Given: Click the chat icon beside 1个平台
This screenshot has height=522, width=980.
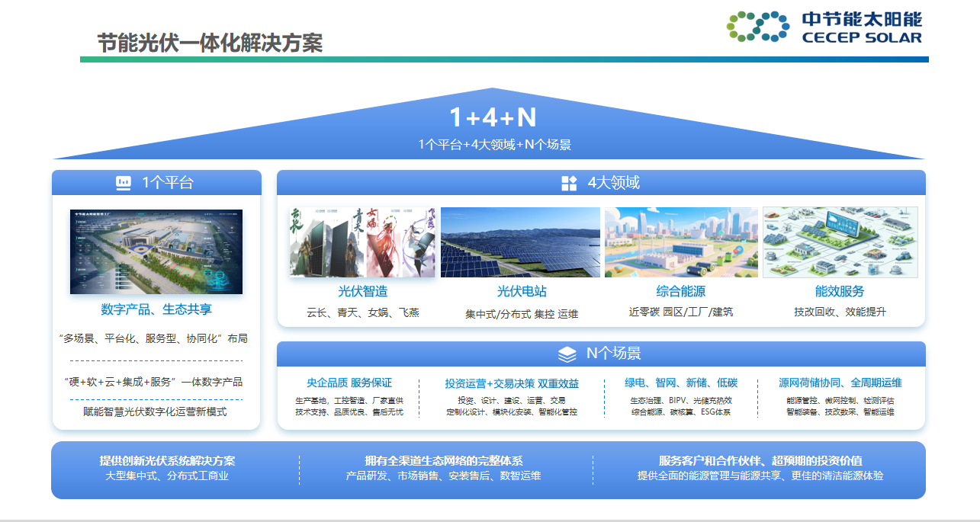Looking at the screenshot, I should click(124, 183).
